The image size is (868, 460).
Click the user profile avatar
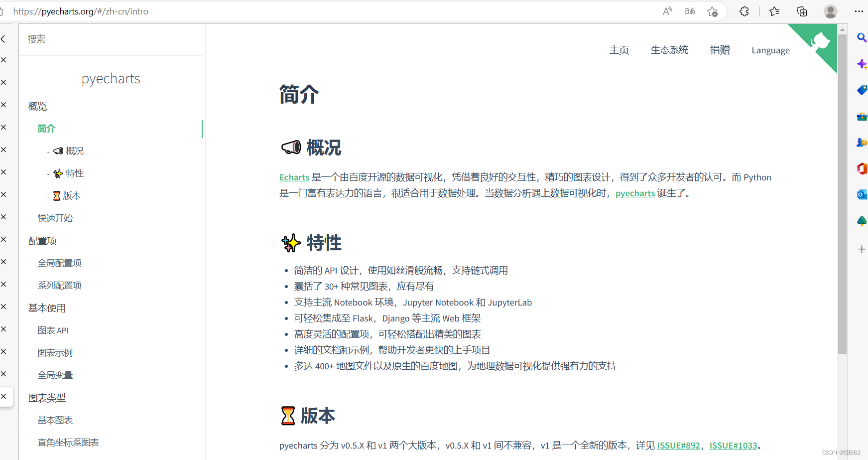click(x=831, y=11)
